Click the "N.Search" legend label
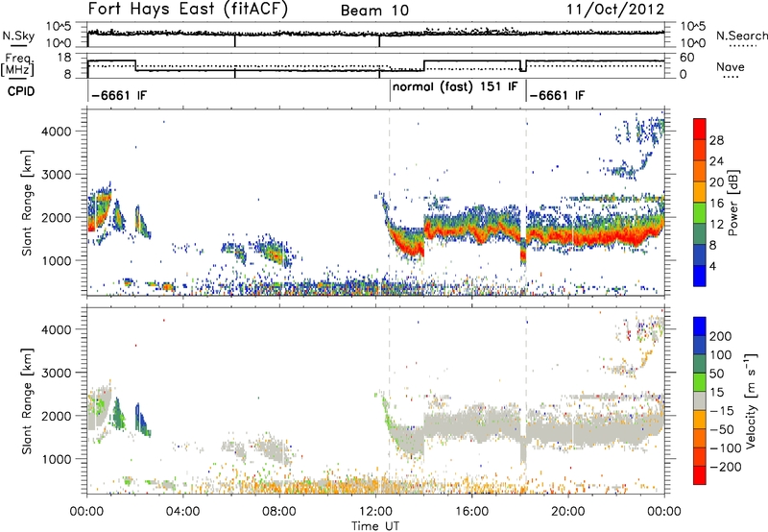Viewport: 768px width, 532px height. coord(741,36)
